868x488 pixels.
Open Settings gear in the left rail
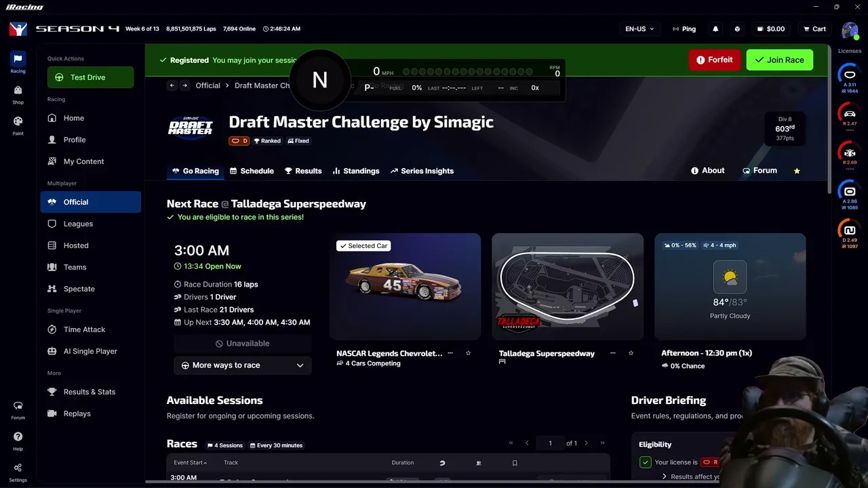tap(18, 471)
